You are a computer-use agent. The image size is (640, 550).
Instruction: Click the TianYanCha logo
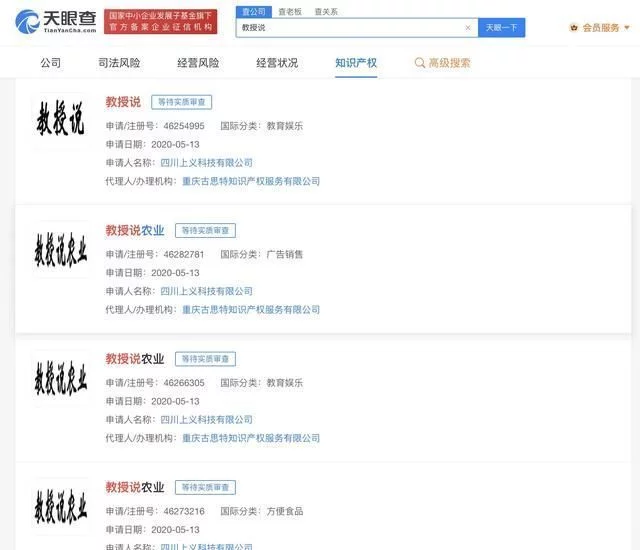(56, 22)
